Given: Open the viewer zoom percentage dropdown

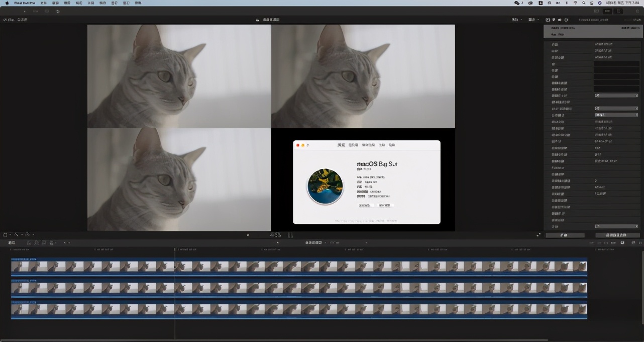Looking at the screenshot, I should point(515,20).
